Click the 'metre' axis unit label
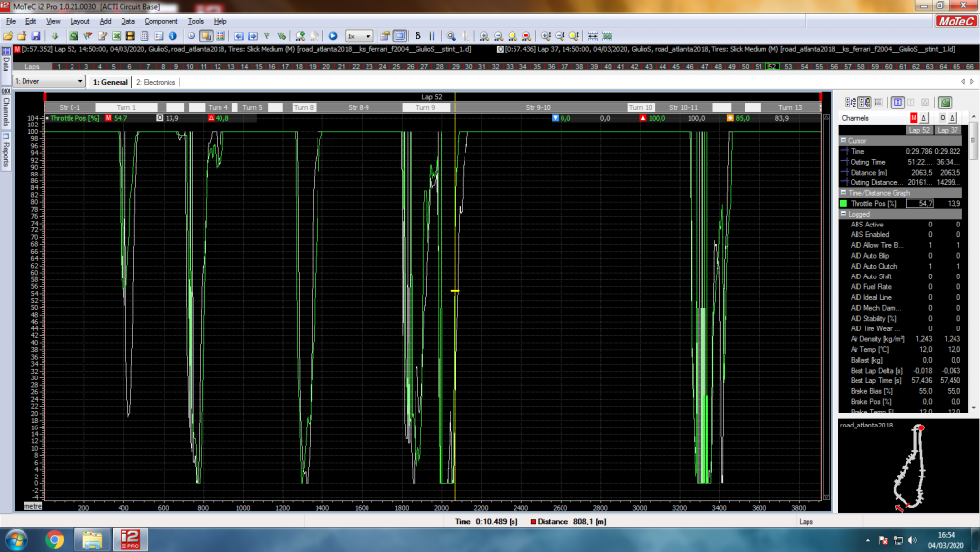Viewport: 980px width, 552px height. point(32,506)
